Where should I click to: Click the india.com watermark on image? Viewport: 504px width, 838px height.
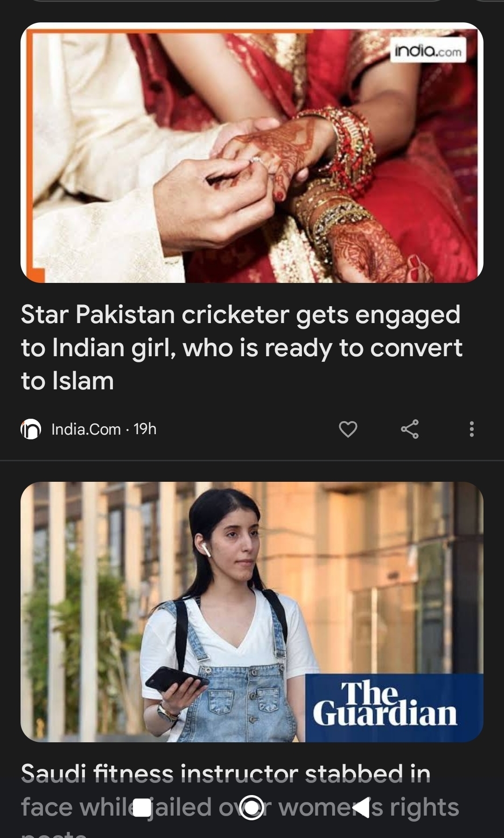point(428,51)
